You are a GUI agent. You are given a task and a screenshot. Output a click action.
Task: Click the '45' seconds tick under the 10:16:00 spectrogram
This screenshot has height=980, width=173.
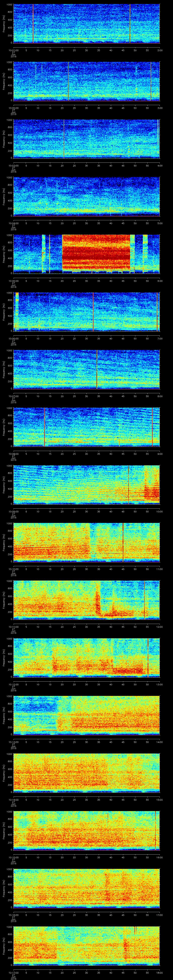click(x=123, y=915)
